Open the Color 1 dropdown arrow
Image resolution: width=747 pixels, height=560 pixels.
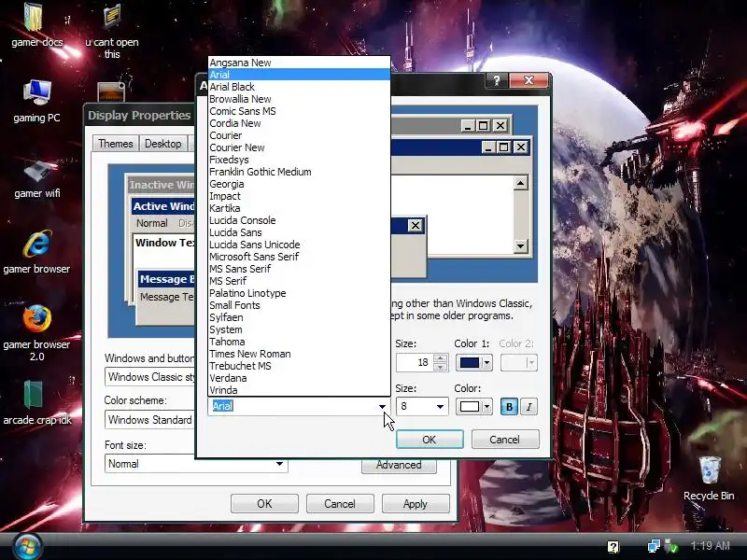point(486,363)
